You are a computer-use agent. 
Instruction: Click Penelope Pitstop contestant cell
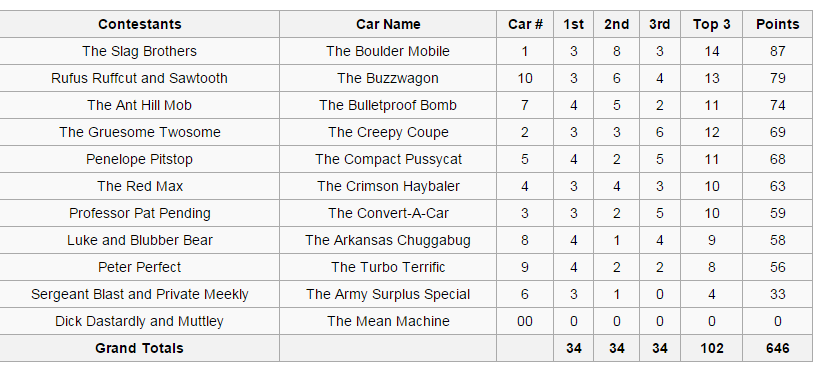[139, 159]
